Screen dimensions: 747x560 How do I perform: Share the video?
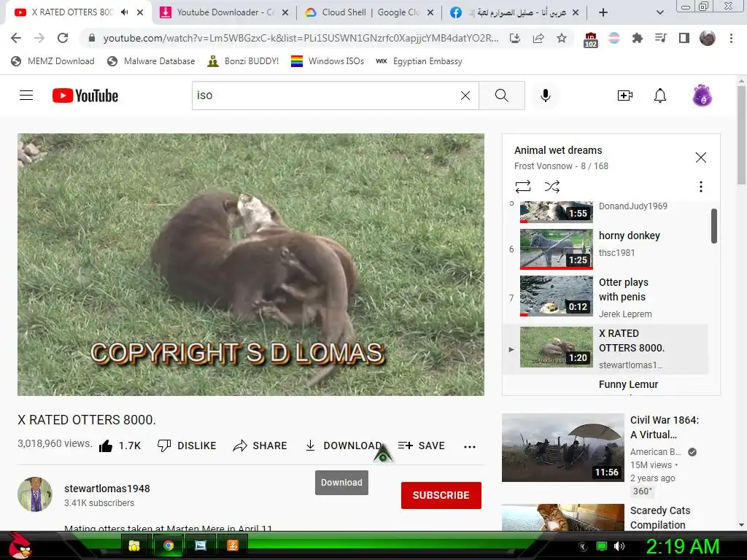[x=260, y=446]
